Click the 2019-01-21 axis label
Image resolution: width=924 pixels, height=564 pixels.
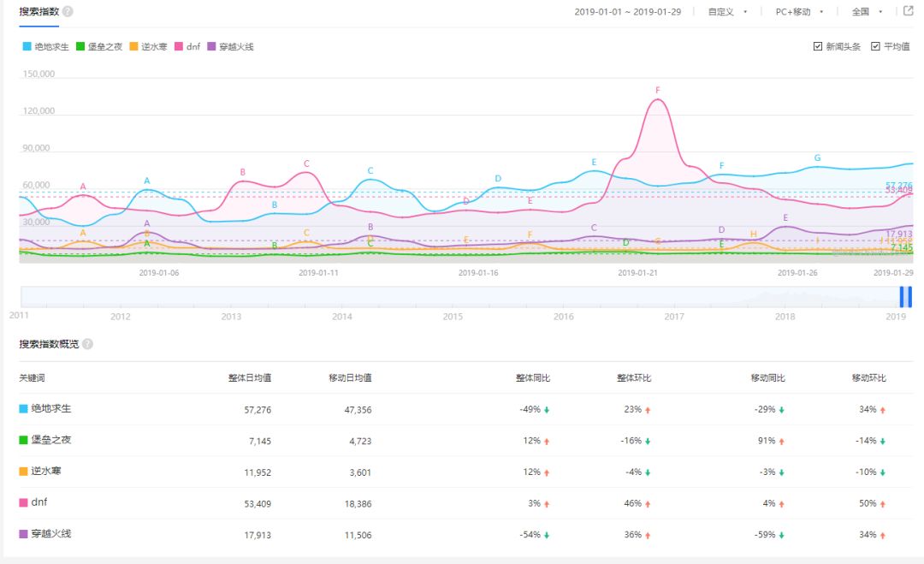pos(637,273)
